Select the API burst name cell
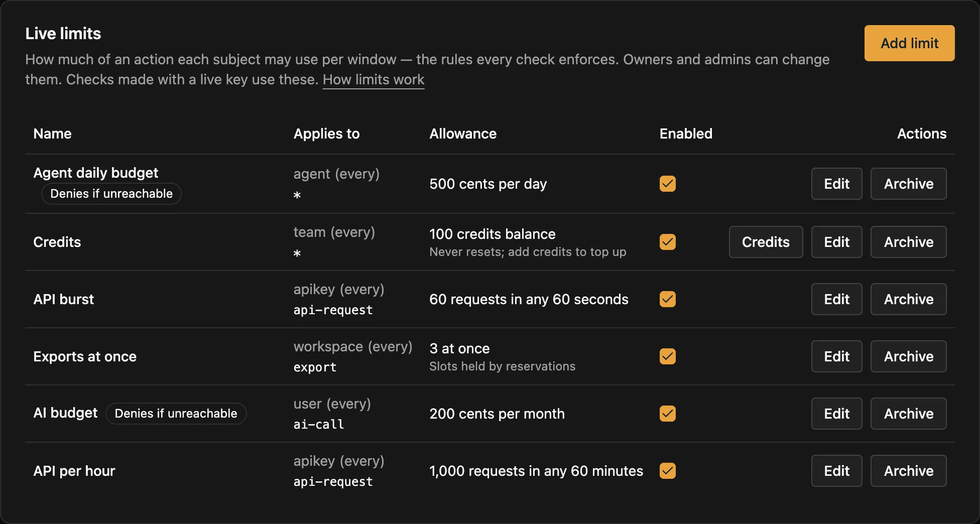This screenshot has height=524, width=980. tap(63, 299)
